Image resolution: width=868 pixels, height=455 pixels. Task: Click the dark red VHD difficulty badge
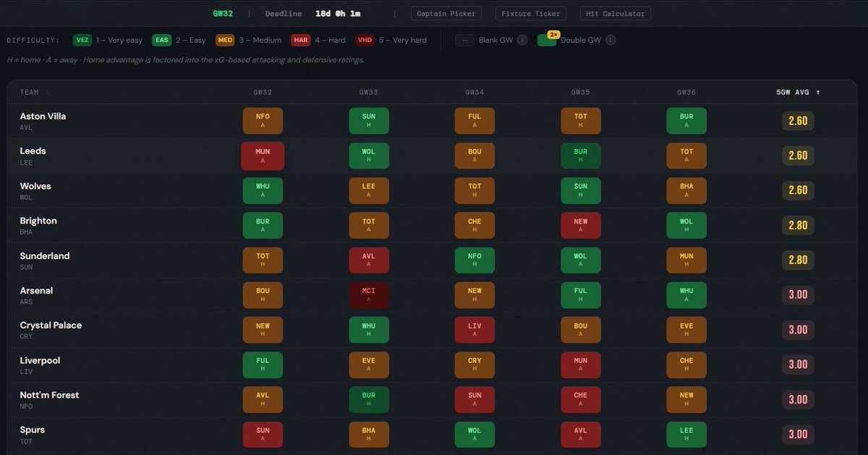(x=365, y=41)
